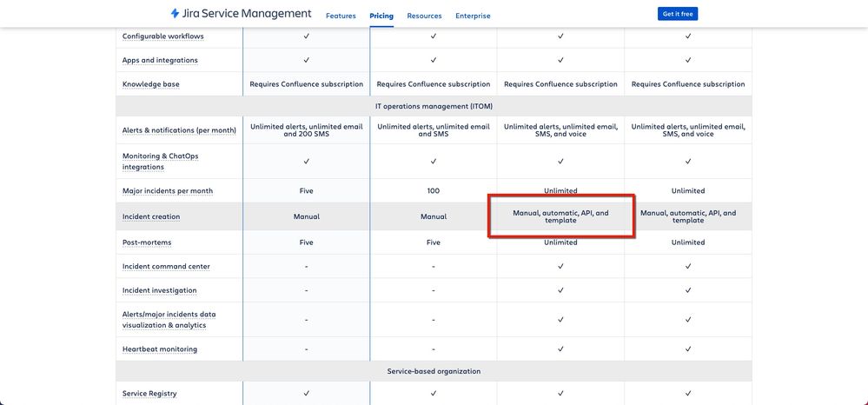Click the Heartbeat monitoring label
Screen dimensions: 868x405
159,349
